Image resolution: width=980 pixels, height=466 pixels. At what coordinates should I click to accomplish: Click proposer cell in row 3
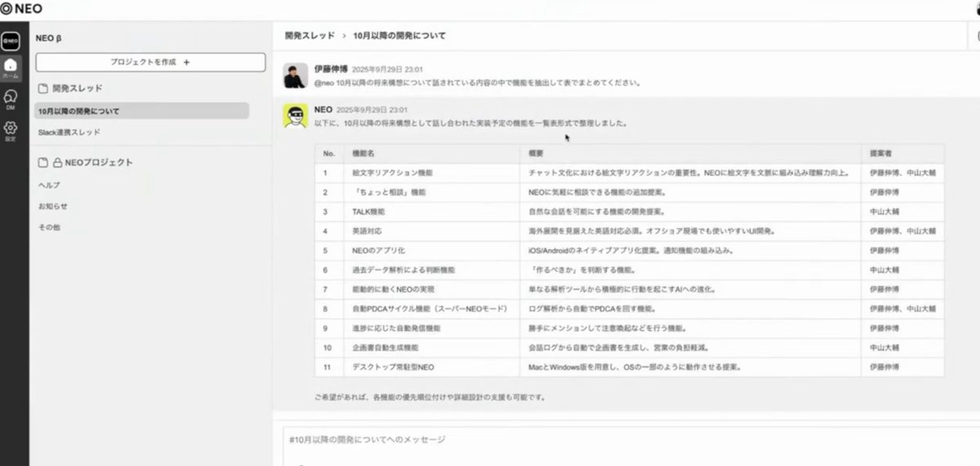(x=902, y=211)
